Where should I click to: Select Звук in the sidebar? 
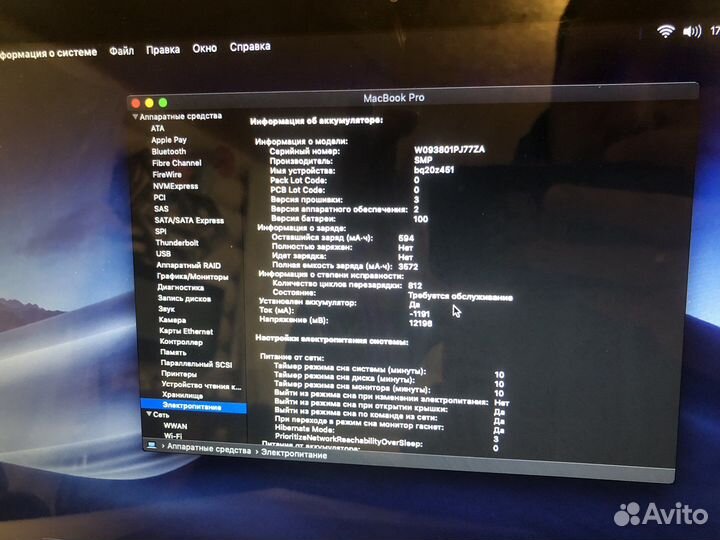click(x=166, y=309)
